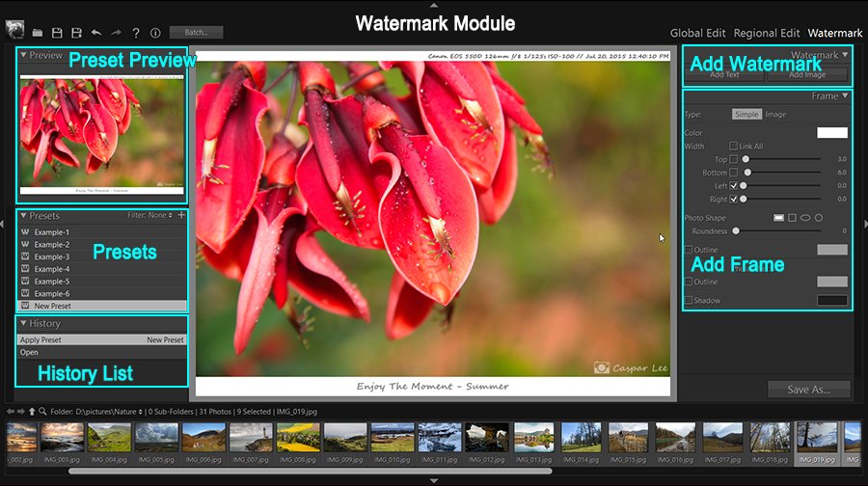Select the New Preset entry in Presets
This screenshot has height=486, width=868.
[102, 306]
